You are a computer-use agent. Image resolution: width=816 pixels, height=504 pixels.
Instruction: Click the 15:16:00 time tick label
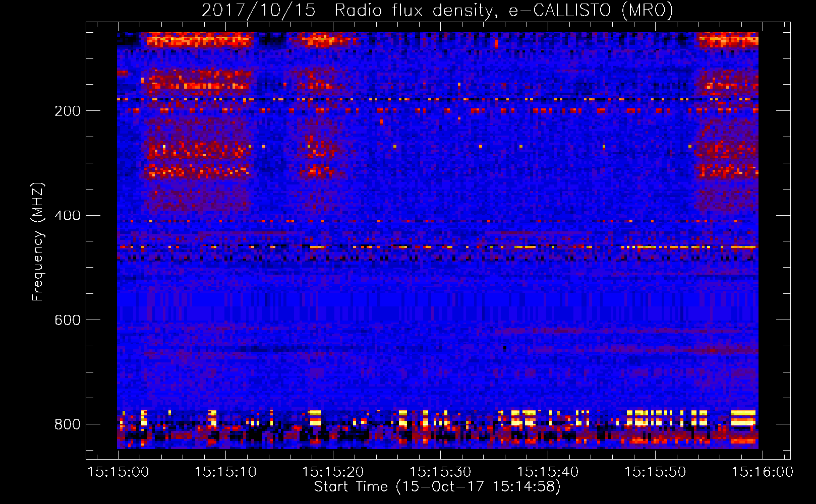(x=763, y=472)
